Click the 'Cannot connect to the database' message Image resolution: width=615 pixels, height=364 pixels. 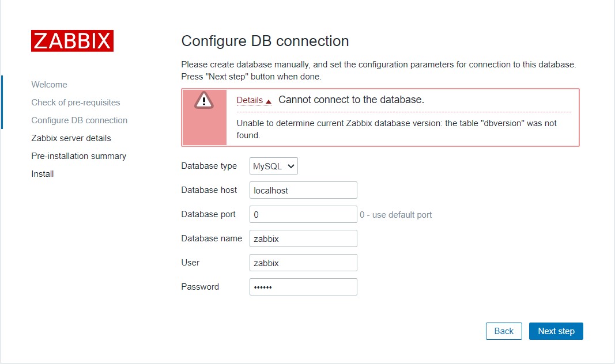tap(351, 100)
